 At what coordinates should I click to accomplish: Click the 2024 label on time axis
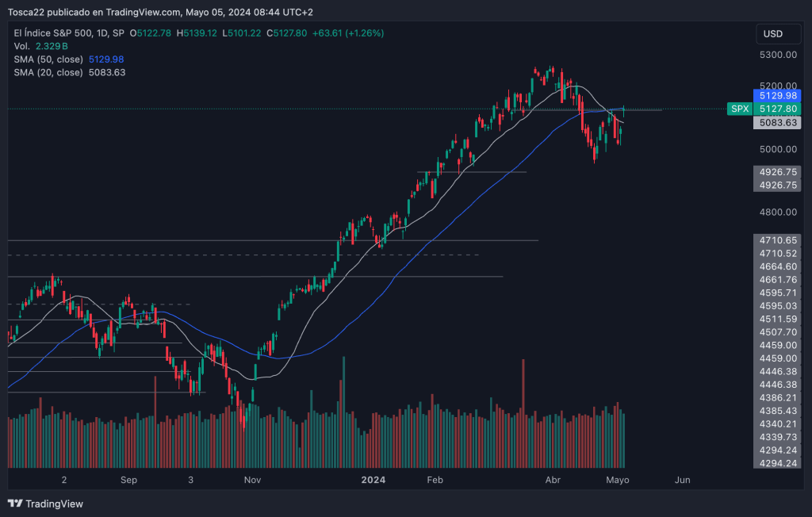(x=372, y=480)
